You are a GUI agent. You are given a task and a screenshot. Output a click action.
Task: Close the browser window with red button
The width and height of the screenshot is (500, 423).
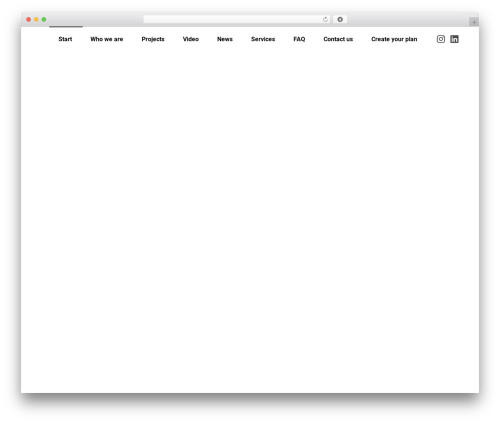pyautogui.click(x=29, y=19)
